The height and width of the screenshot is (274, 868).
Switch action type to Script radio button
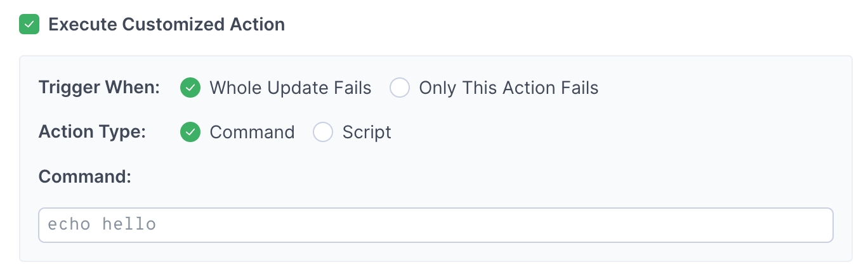[323, 132]
